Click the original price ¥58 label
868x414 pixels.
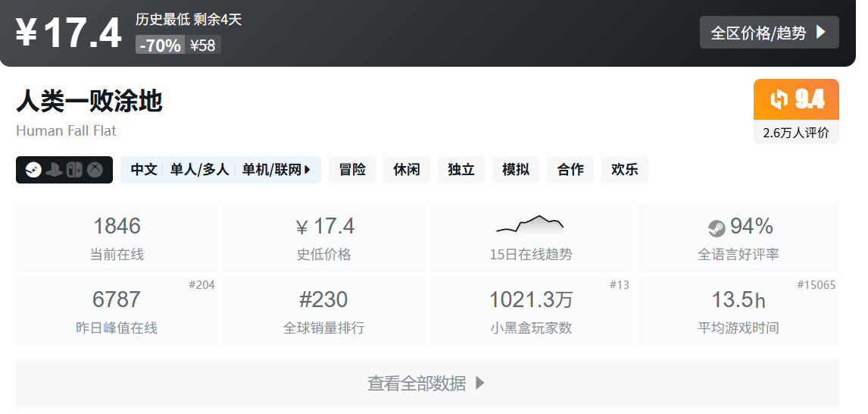(202, 45)
